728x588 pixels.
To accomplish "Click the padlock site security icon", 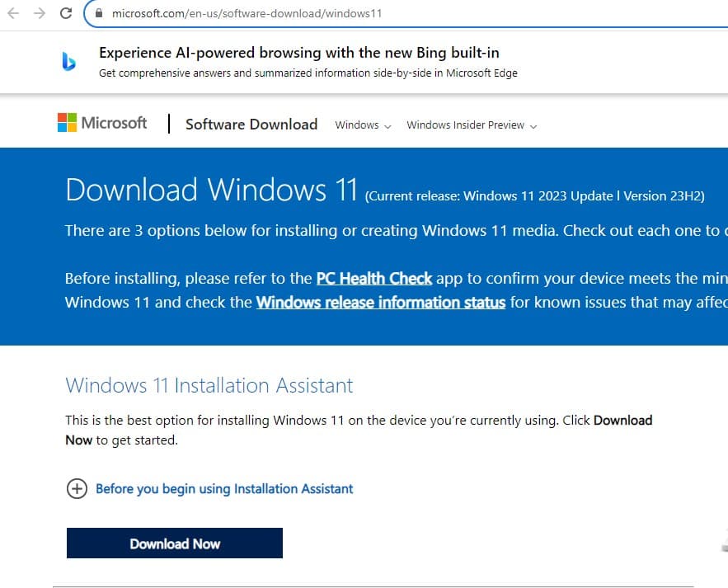I will point(98,14).
